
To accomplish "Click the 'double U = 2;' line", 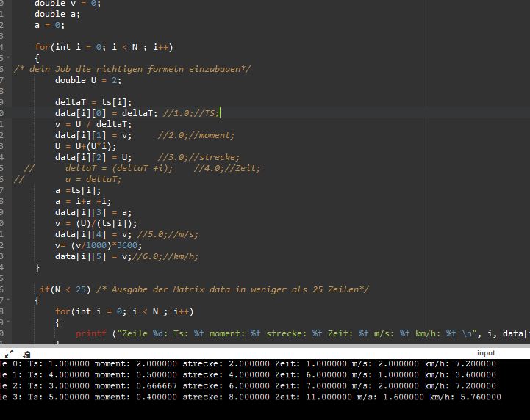I will coord(88,80).
